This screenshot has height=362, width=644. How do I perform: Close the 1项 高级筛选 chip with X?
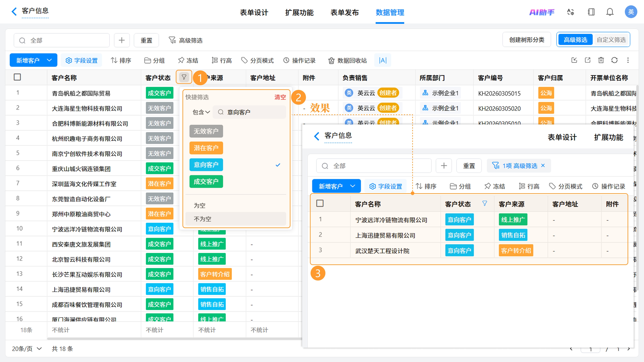tap(543, 166)
